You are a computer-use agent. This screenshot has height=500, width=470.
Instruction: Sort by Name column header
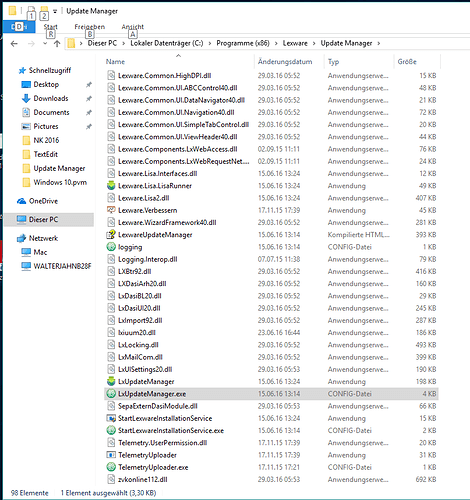pyautogui.click(x=115, y=62)
